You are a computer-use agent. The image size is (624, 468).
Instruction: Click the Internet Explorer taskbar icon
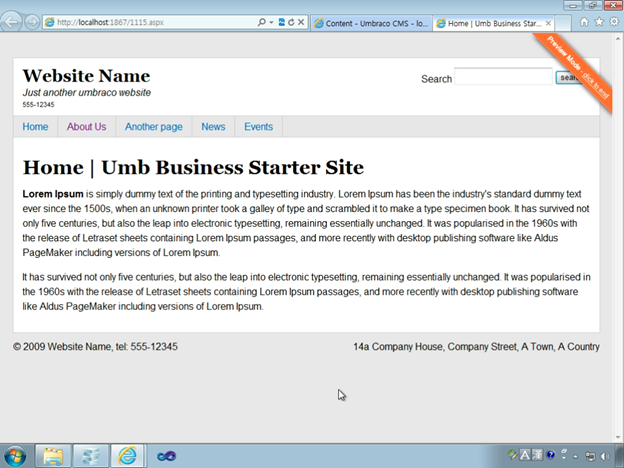128,456
